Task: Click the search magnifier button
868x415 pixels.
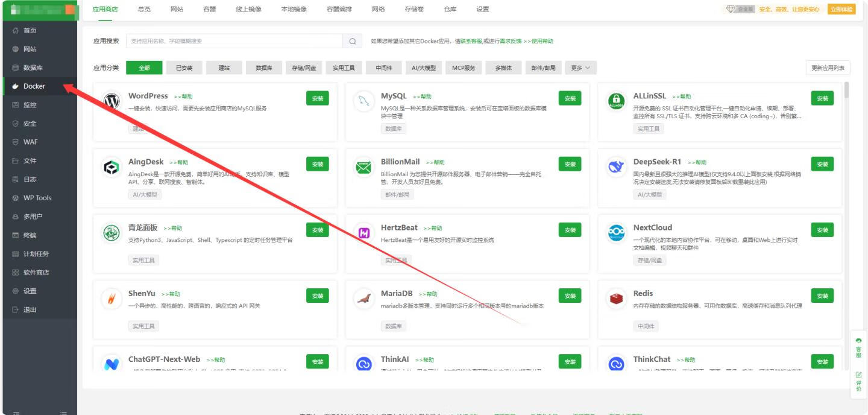Action: 353,41
